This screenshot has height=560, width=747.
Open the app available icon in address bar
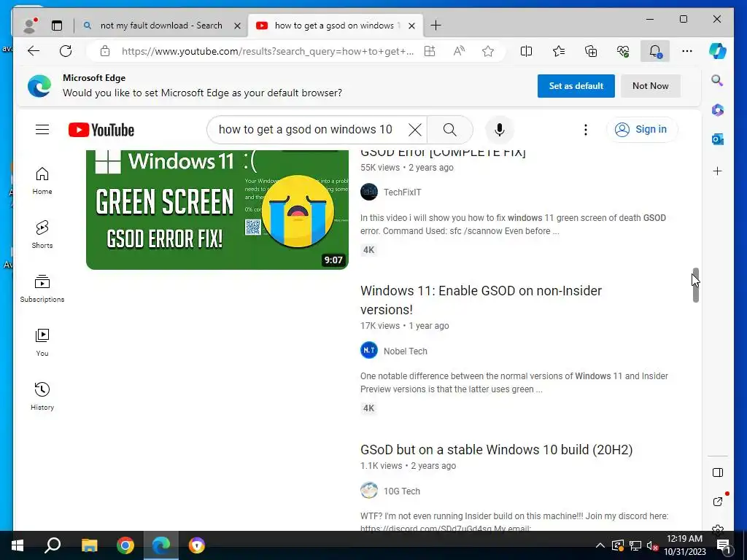(430, 51)
